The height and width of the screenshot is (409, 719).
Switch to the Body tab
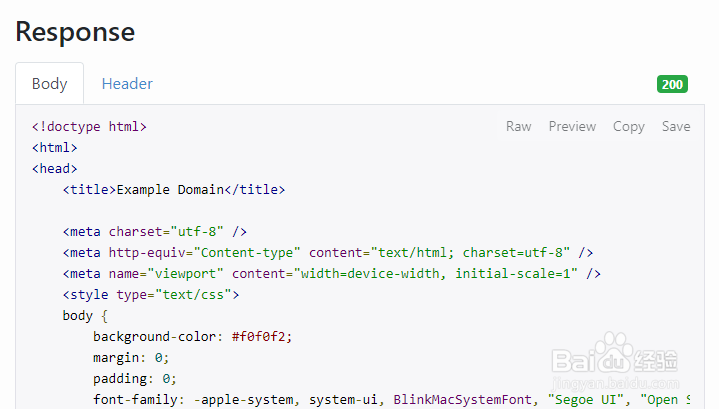click(49, 84)
